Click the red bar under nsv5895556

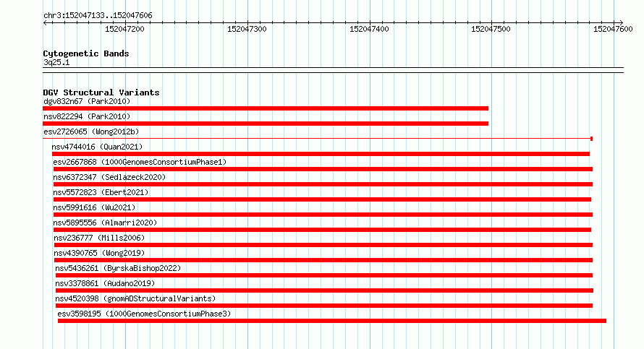click(x=323, y=230)
